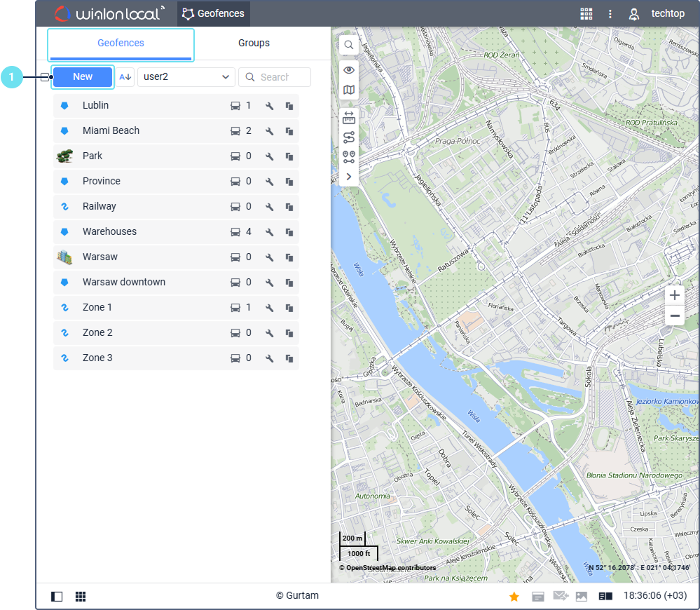Viewport: 700px width, 610px height.
Task: Select the Geofences tab
Action: (121, 43)
